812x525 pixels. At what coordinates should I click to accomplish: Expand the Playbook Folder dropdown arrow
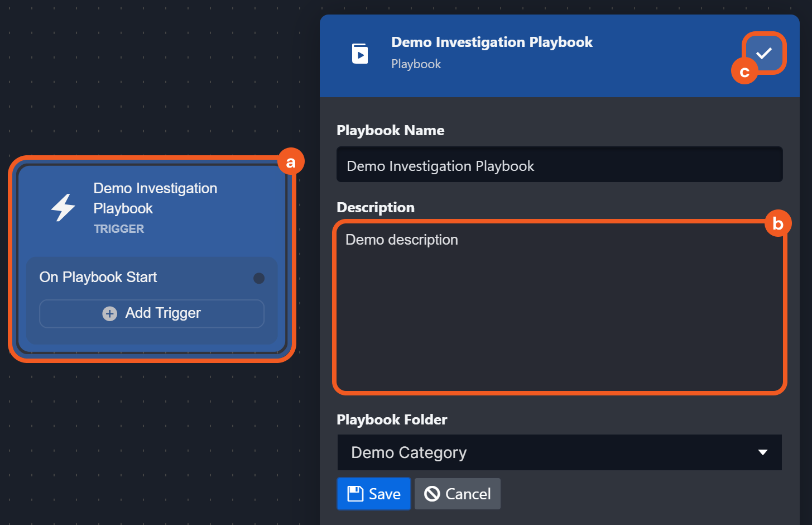[762, 452]
